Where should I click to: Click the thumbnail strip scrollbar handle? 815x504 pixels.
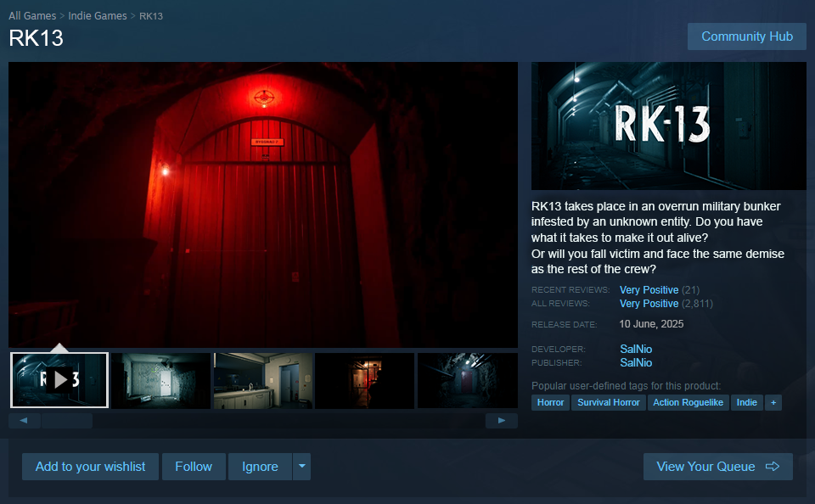(67, 421)
